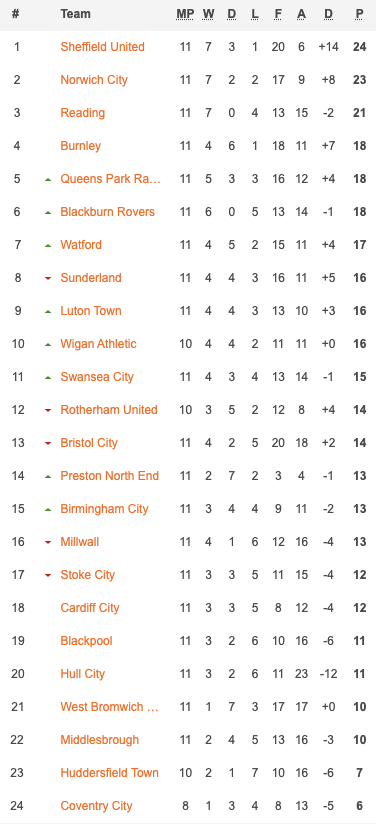Open the Watford team page
376x824 pixels.
81,245
